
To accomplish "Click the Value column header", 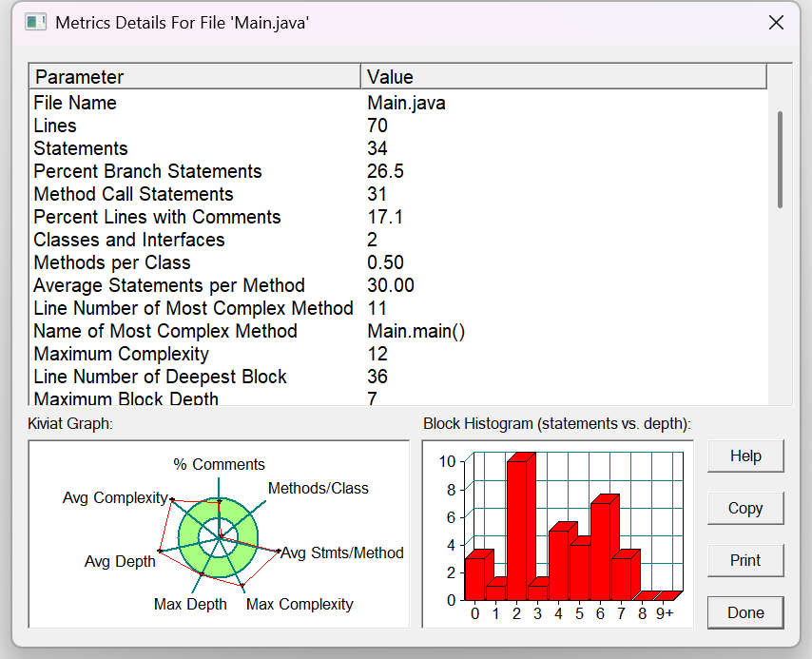I will click(x=564, y=77).
